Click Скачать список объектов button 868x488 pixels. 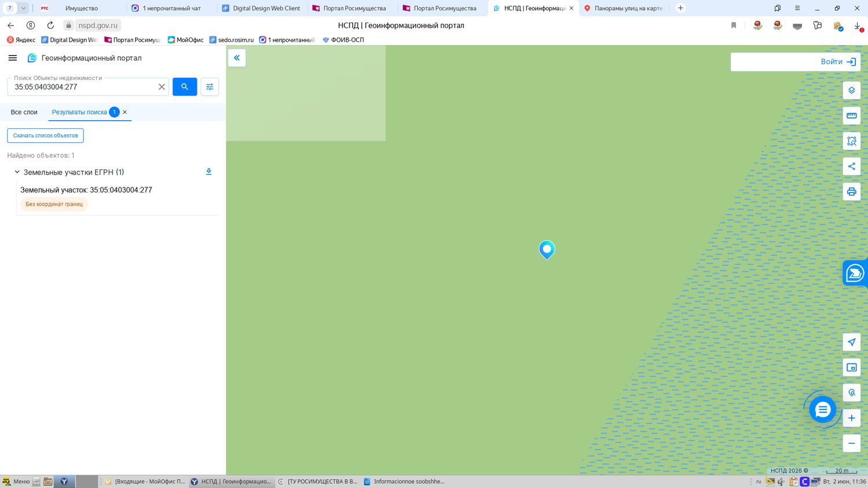pyautogui.click(x=46, y=135)
